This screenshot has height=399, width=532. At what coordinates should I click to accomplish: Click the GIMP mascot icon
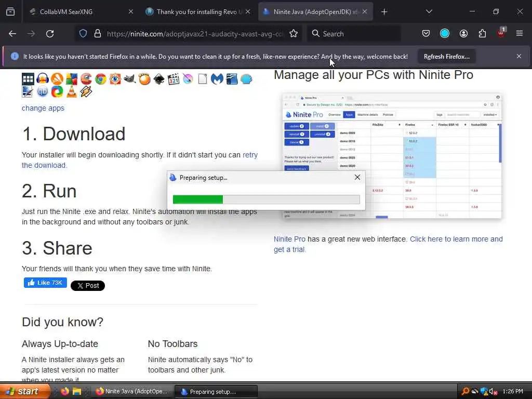[129, 79]
